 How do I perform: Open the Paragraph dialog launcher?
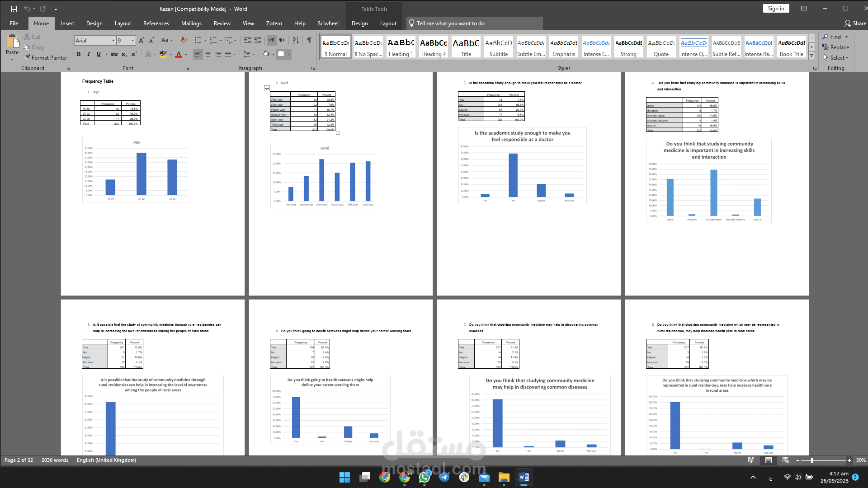tap(313, 69)
